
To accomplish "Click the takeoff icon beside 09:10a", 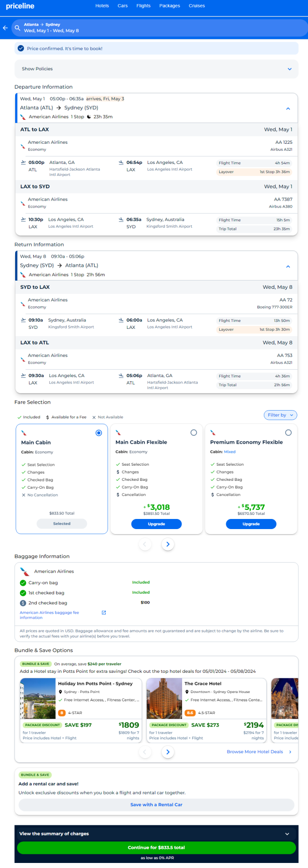I will click(x=23, y=320).
